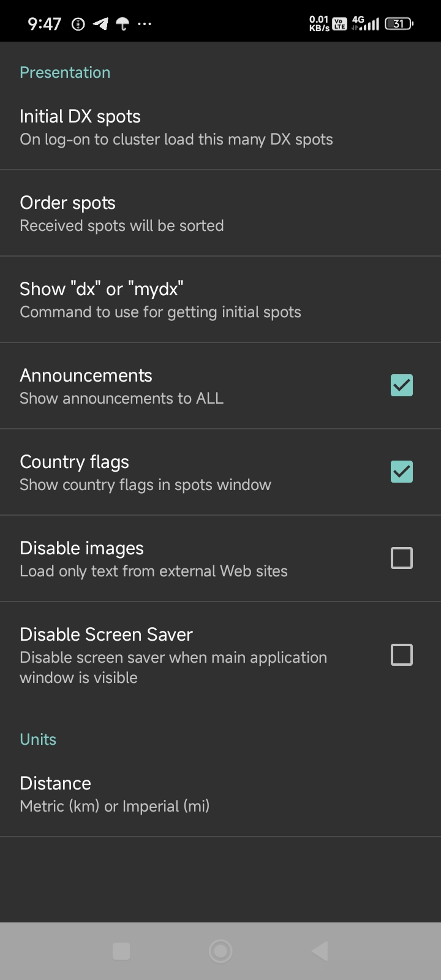
Task: Tap the Telegram notification icon
Action: 100,24
